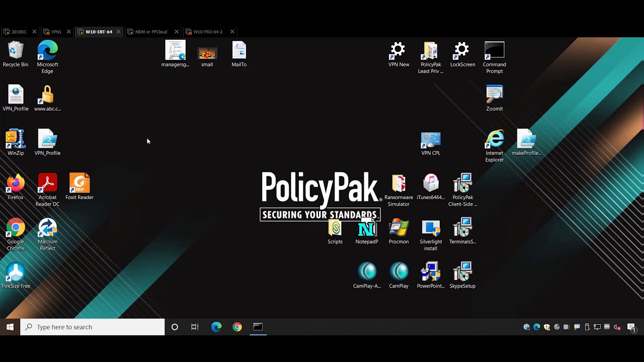Open the LockScreen settings shortcut
The width and height of the screenshot is (644, 362).
pyautogui.click(x=462, y=54)
